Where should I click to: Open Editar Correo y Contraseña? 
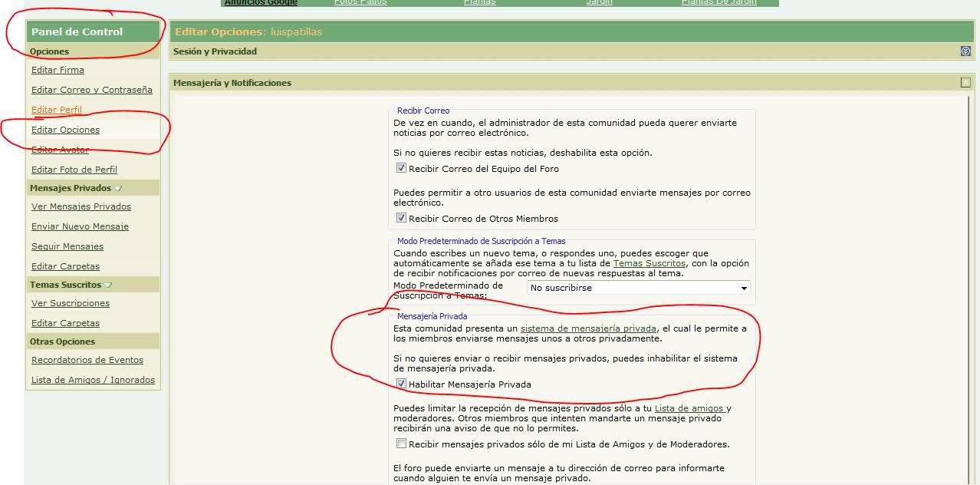tap(92, 90)
